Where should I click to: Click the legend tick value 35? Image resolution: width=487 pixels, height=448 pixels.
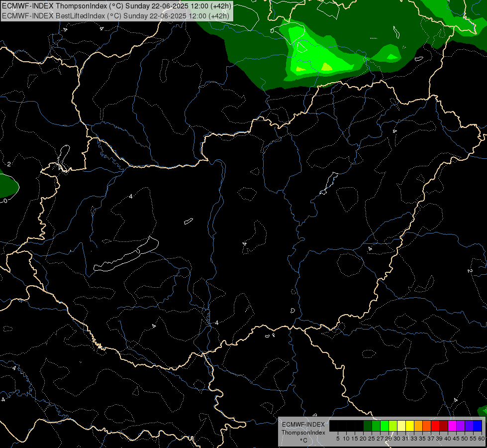pyautogui.click(x=422, y=439)
